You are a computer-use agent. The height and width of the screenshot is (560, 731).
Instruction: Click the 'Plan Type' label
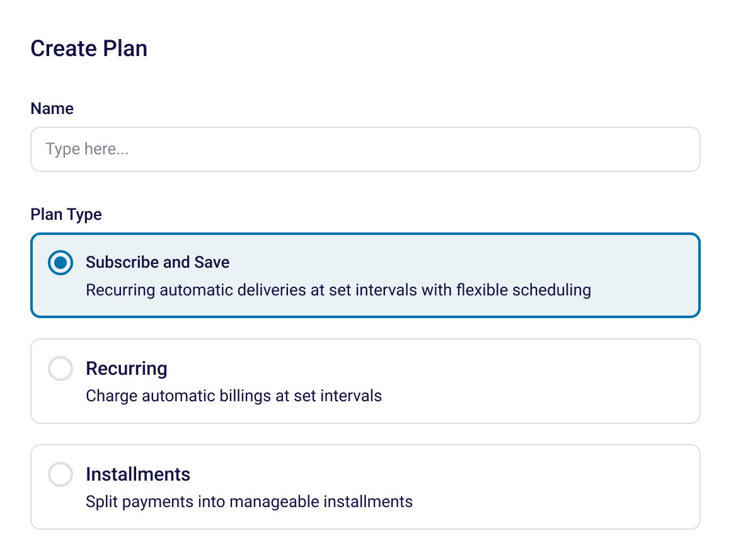[x=66, y=214]
